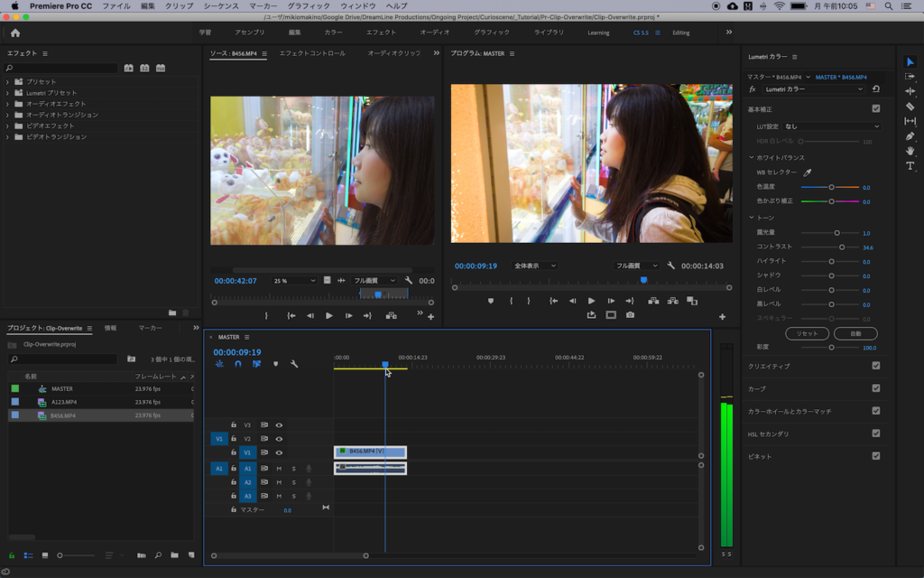The image size is (924, 578).
Task: Switch to the エフェクトコントロール tab
Action: point(311,53)
